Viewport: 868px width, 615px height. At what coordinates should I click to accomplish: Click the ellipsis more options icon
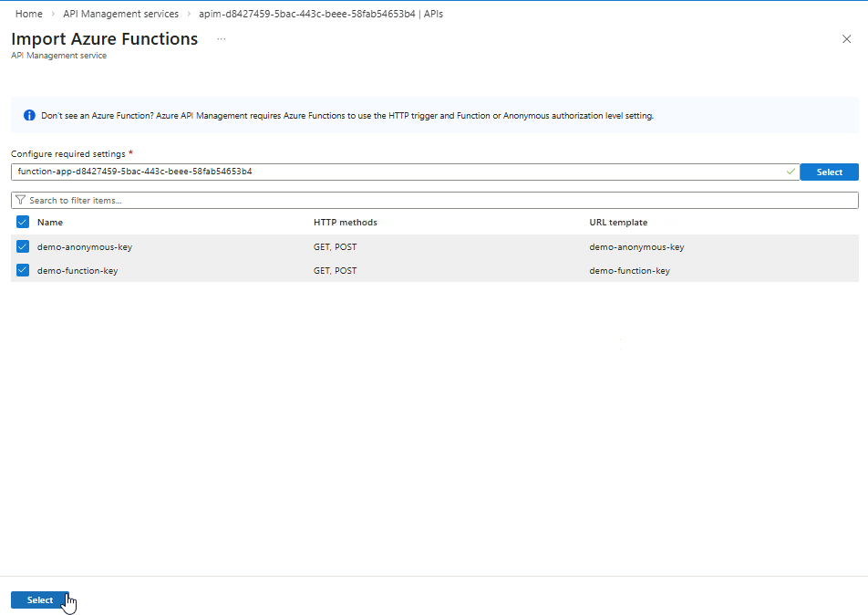point(221,39)
